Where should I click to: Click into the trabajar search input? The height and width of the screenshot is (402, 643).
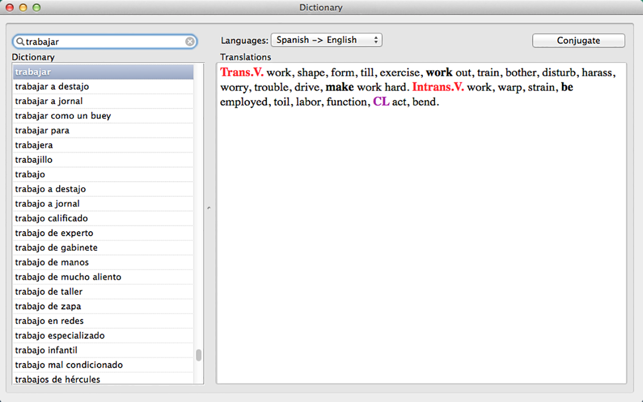(x=105, y=41)
